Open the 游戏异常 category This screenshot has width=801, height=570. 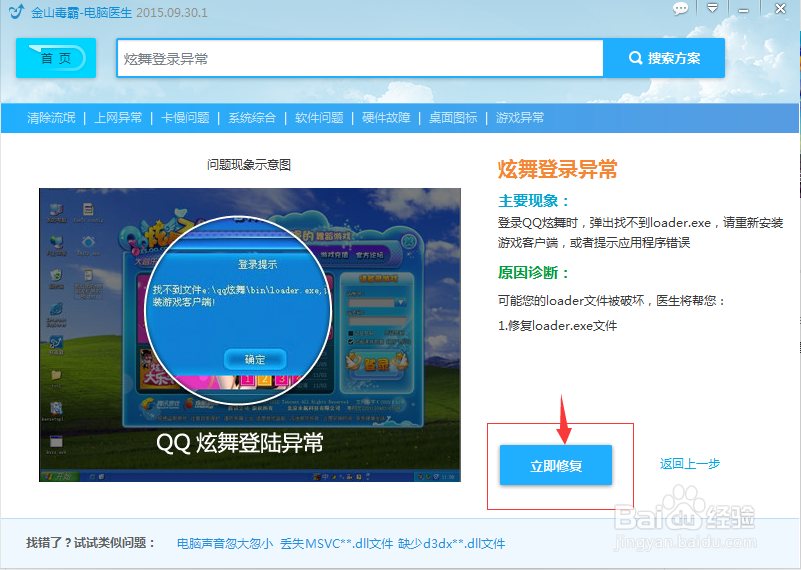(x=520, y=118)
